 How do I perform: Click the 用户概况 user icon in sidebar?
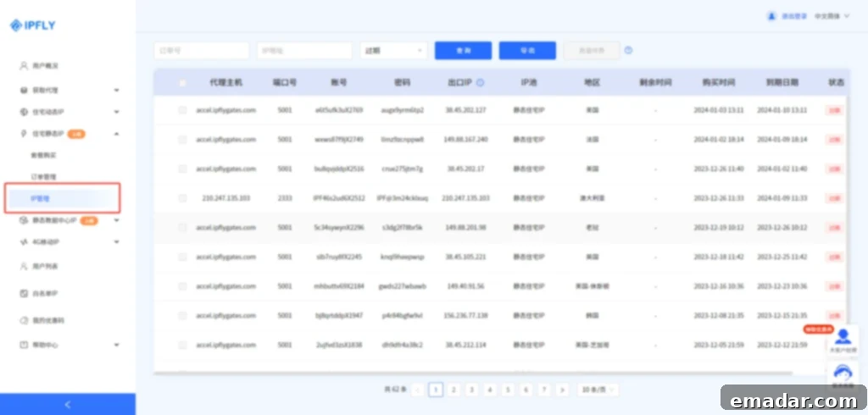click(x=24, y=66)
